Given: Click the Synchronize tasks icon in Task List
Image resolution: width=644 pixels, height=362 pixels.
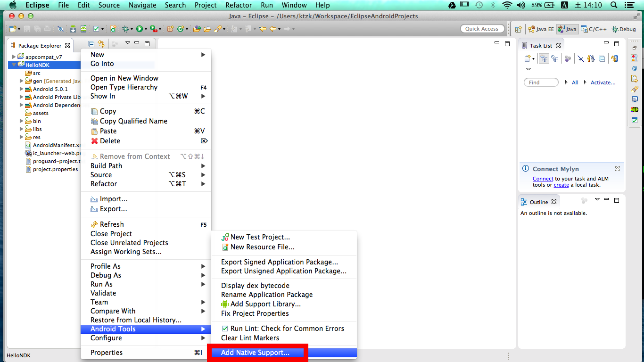Looking at the screenshot, I should point(614,58).
